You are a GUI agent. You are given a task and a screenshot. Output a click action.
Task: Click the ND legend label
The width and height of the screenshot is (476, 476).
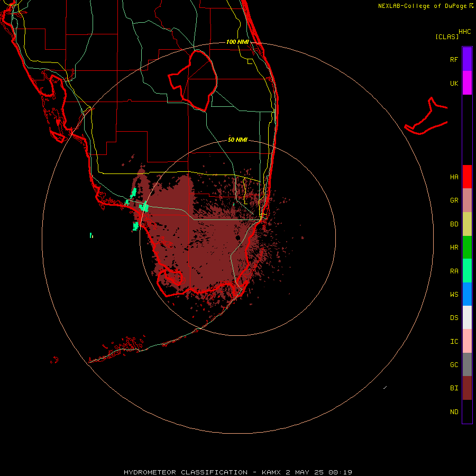454,412
